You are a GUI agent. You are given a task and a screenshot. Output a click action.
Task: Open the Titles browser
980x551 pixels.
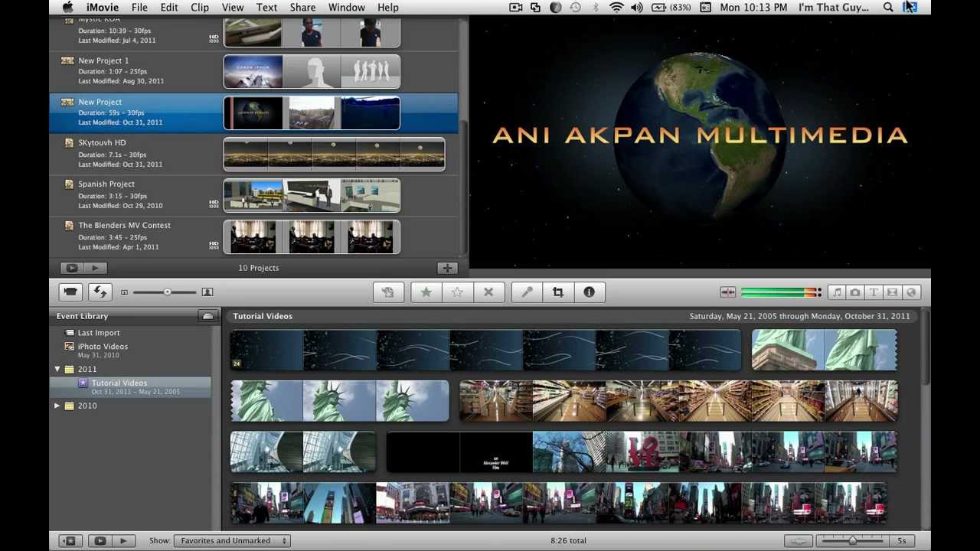click(x=874, y=292)
